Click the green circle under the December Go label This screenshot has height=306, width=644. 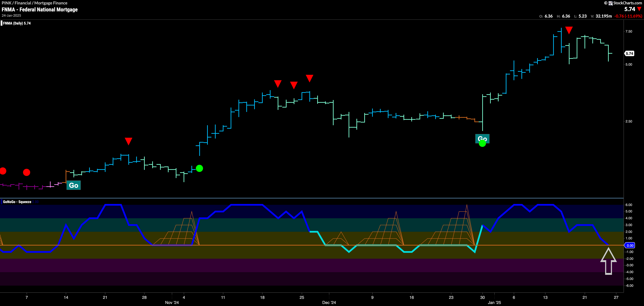(482, 143)
